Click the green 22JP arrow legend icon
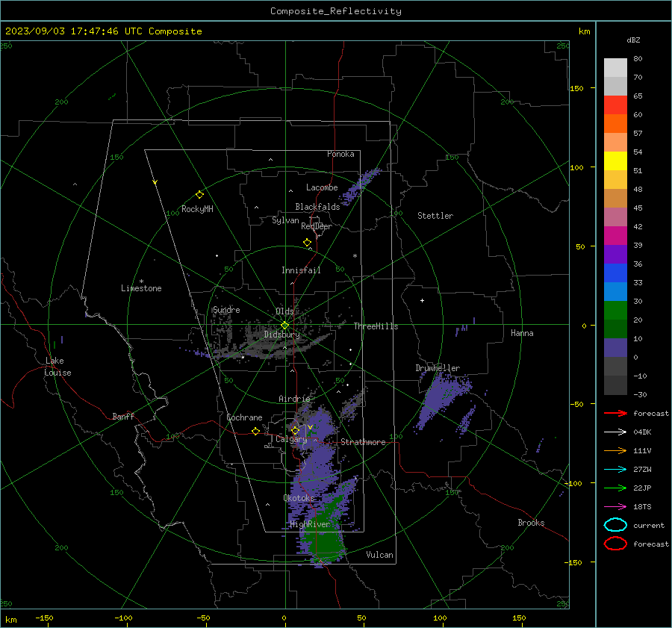The width and height of the screenshot is (672, 628). [615, 488]
